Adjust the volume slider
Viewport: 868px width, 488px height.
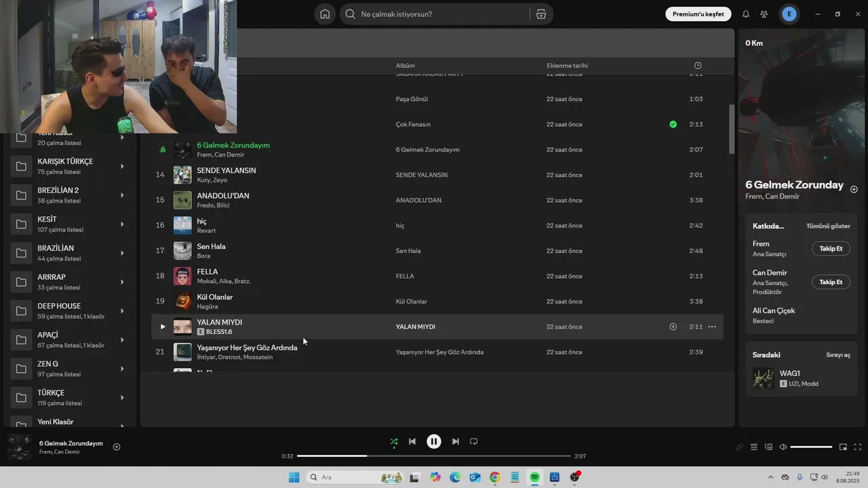point(811,447)
